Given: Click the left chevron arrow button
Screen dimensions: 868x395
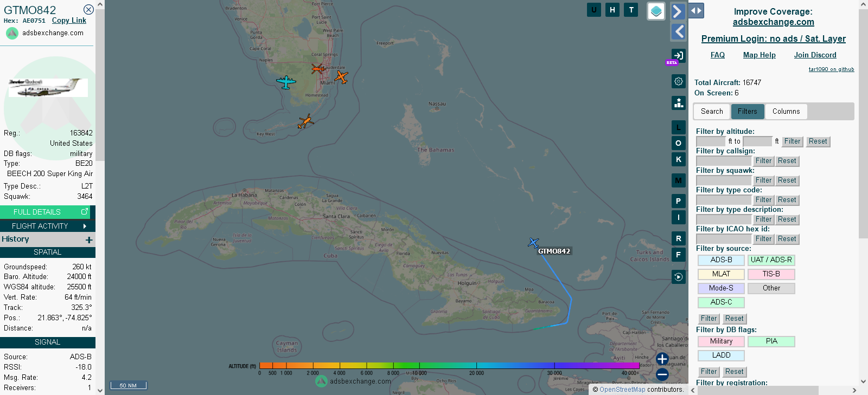Looking at the screenshot, I should [x=678, y=31].
